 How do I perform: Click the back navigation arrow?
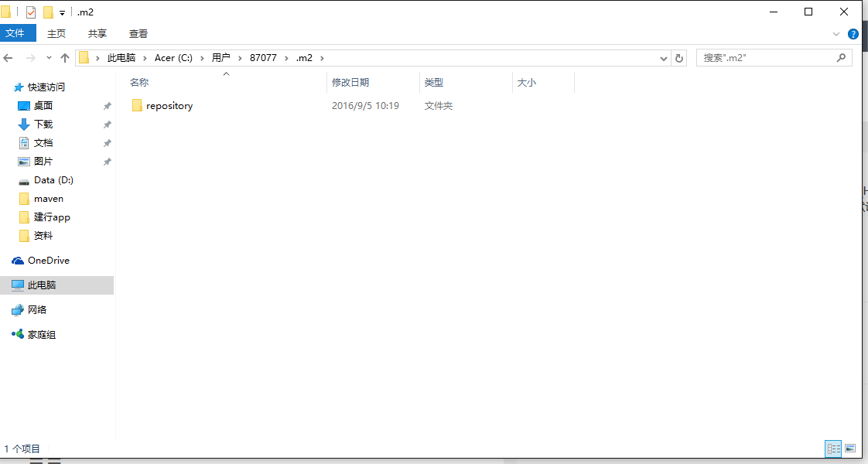(x=9, y=57)
